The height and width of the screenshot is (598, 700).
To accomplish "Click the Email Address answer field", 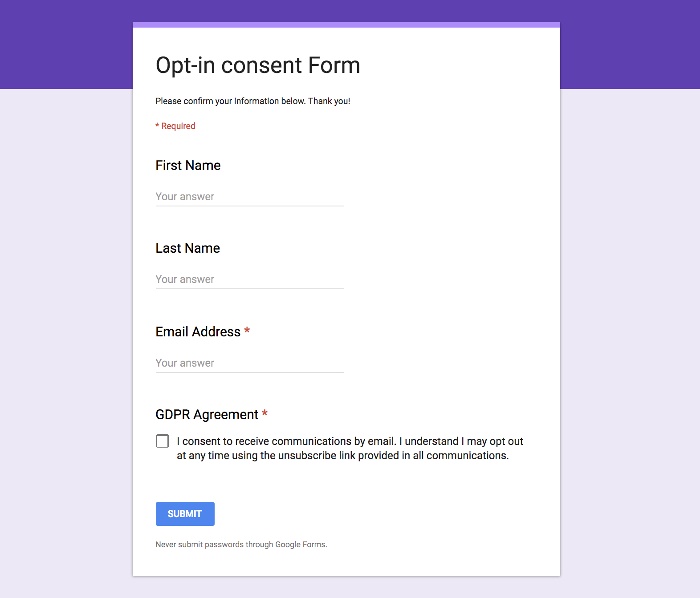I will (248, 364).
